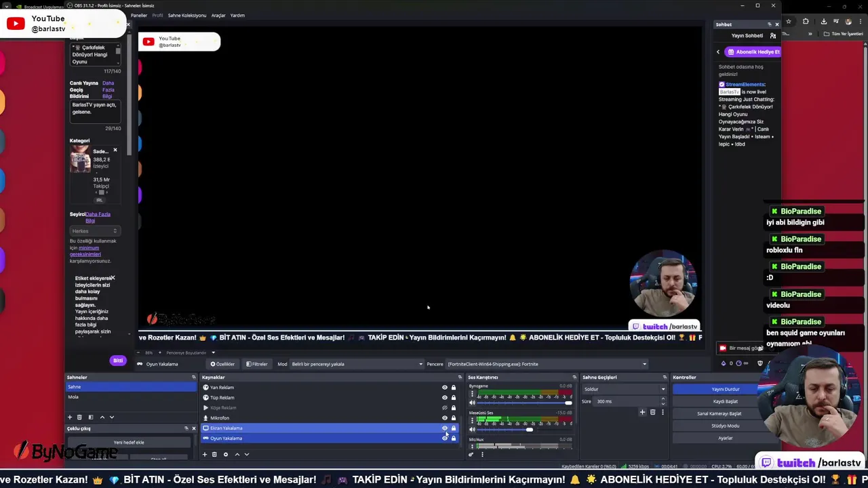The image size is (868, 488).
Task: Delete the current scene transition
Action: [652, 412]
